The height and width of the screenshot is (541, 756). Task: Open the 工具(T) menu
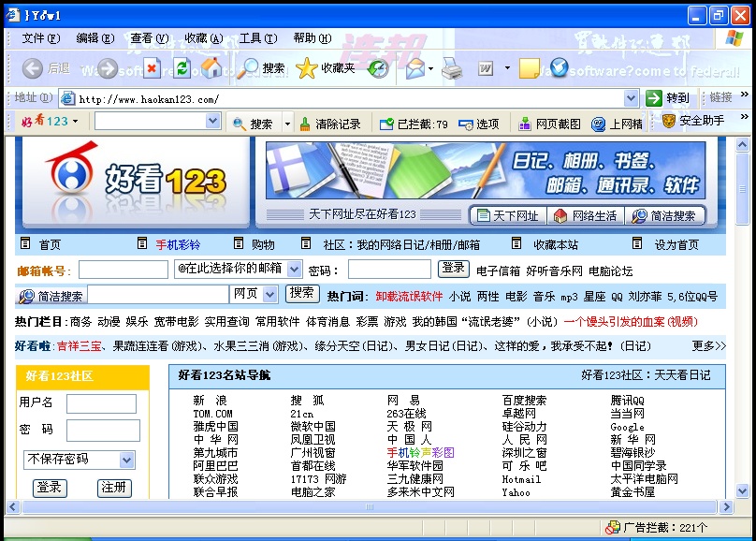pos(258,38)
